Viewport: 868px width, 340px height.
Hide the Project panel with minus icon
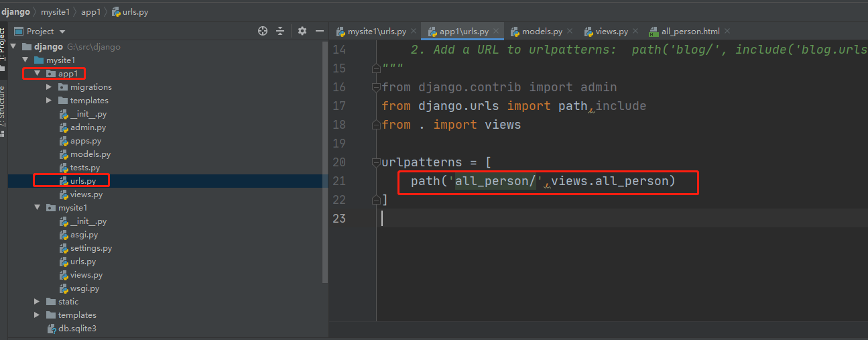320,31
